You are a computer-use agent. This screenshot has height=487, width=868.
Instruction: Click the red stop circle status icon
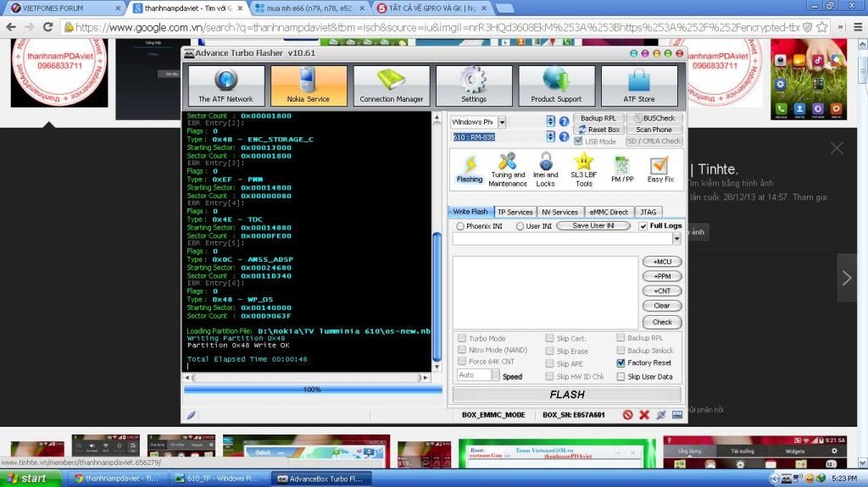(627, 414)
